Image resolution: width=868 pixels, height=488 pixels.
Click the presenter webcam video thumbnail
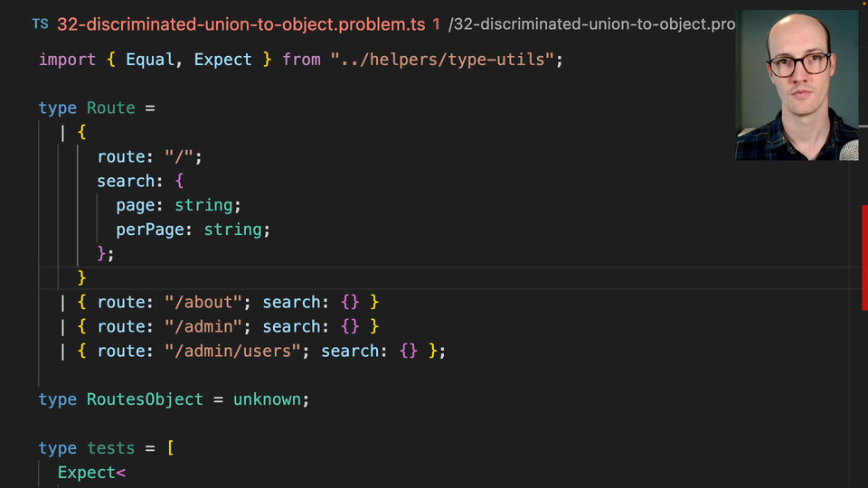coord(797,84)
